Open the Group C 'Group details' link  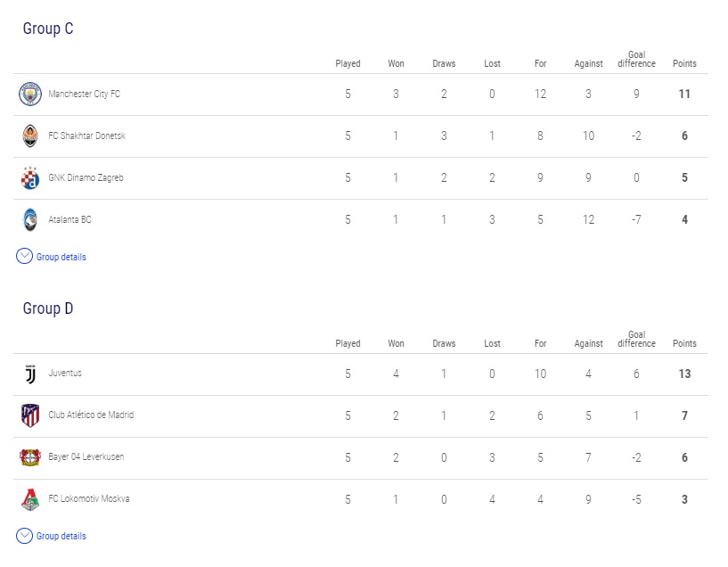tap(61, 257)
